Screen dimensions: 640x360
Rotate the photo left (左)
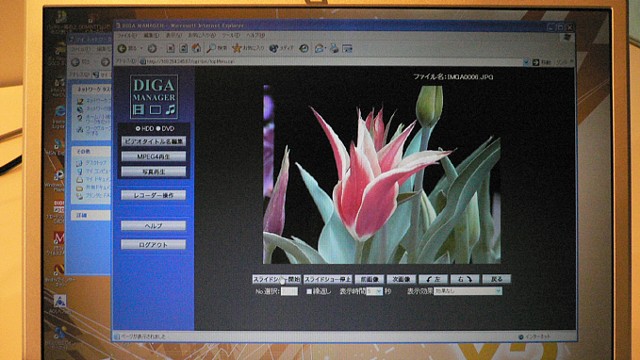coord(433,280)
